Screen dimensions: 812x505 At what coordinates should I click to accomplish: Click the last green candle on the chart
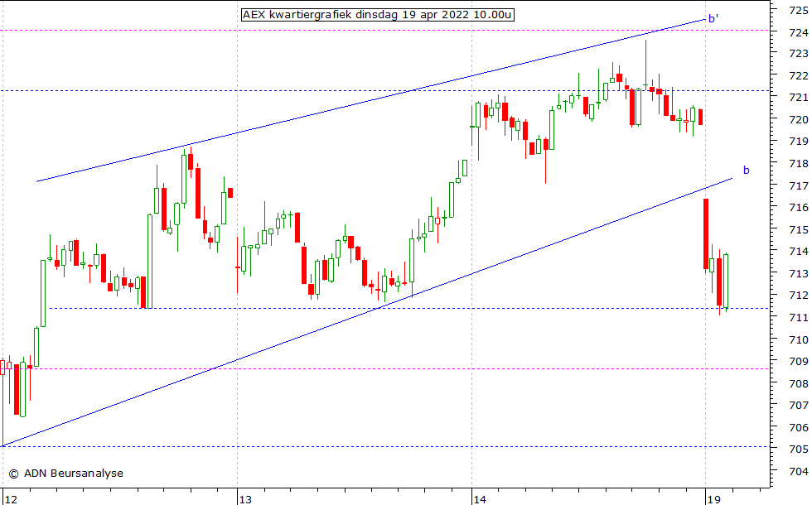(x=726, y=281)
